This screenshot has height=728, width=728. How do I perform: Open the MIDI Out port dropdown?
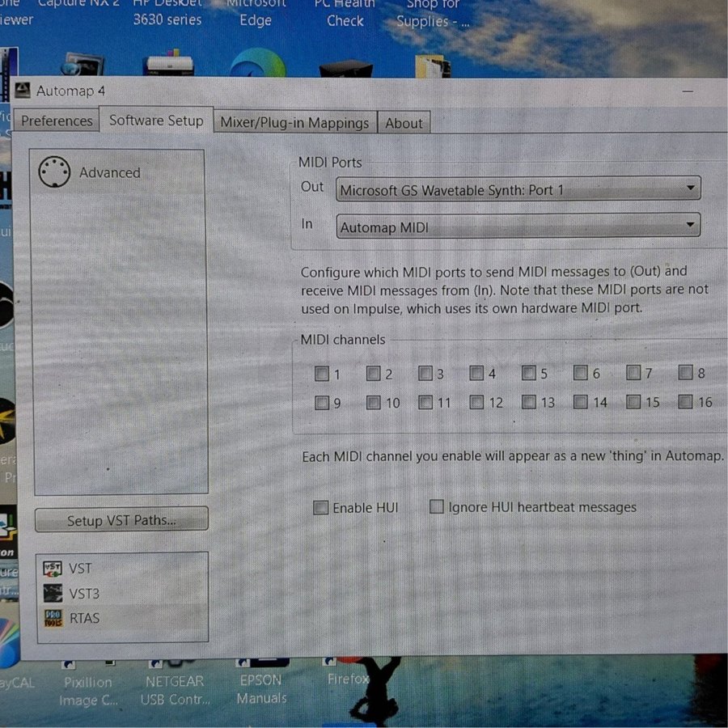pos(518,190)
